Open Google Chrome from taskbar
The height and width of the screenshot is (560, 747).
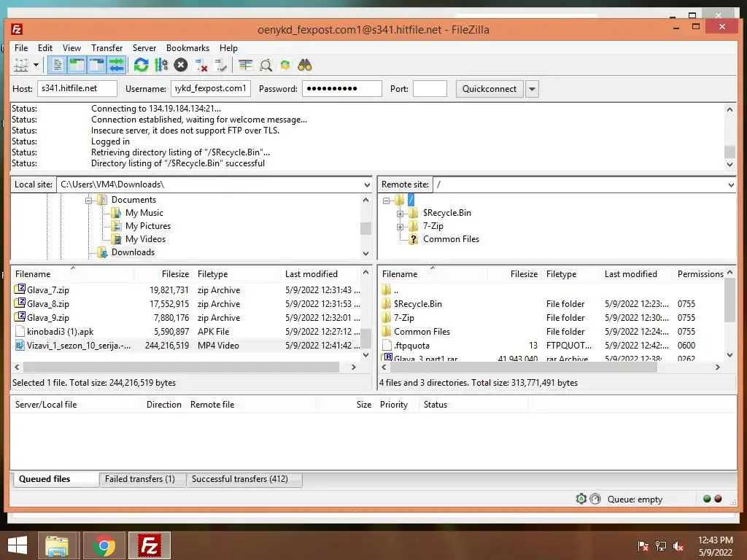tap(104, 545)
